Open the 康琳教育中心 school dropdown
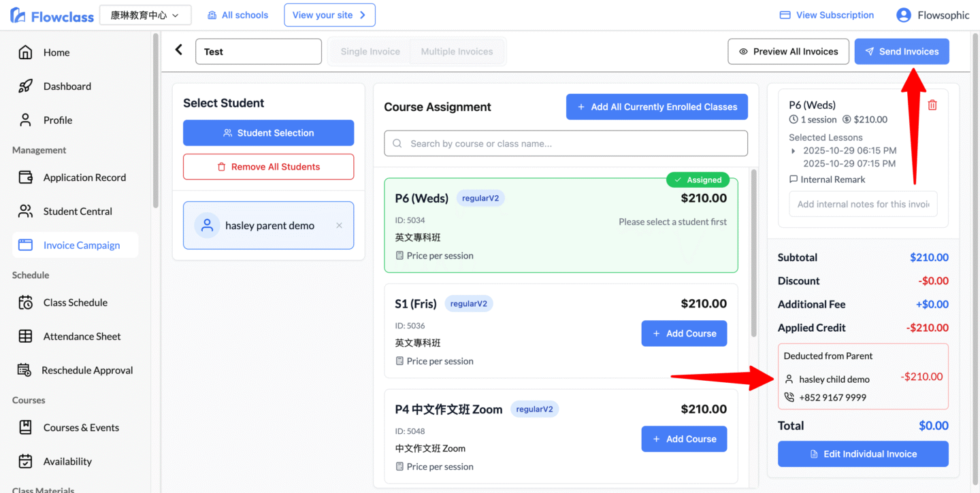 145,15
